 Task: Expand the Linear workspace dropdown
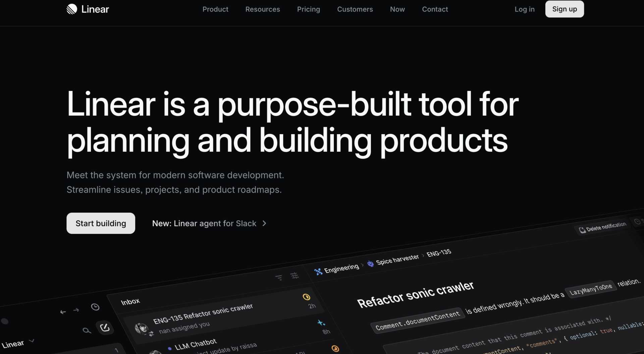tap(32, 341)
